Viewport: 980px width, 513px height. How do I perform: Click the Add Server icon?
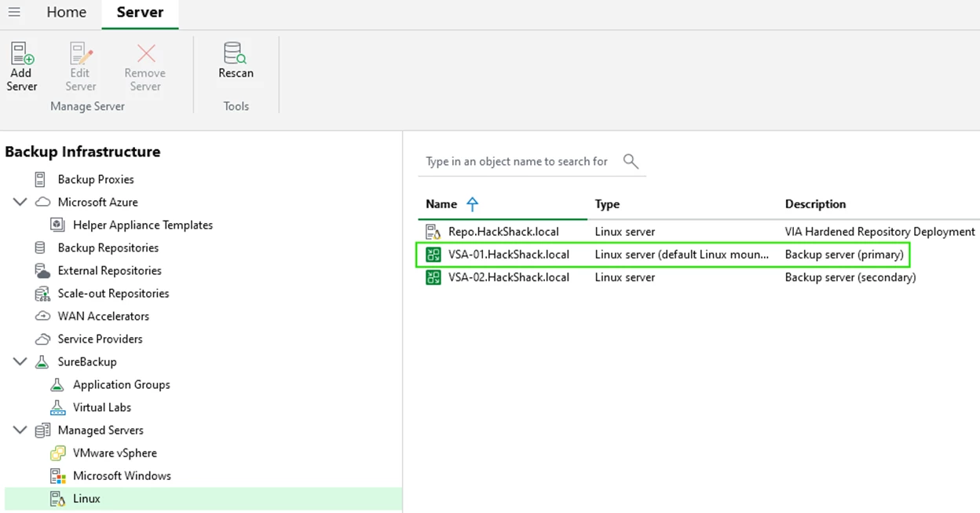point(22,54)
